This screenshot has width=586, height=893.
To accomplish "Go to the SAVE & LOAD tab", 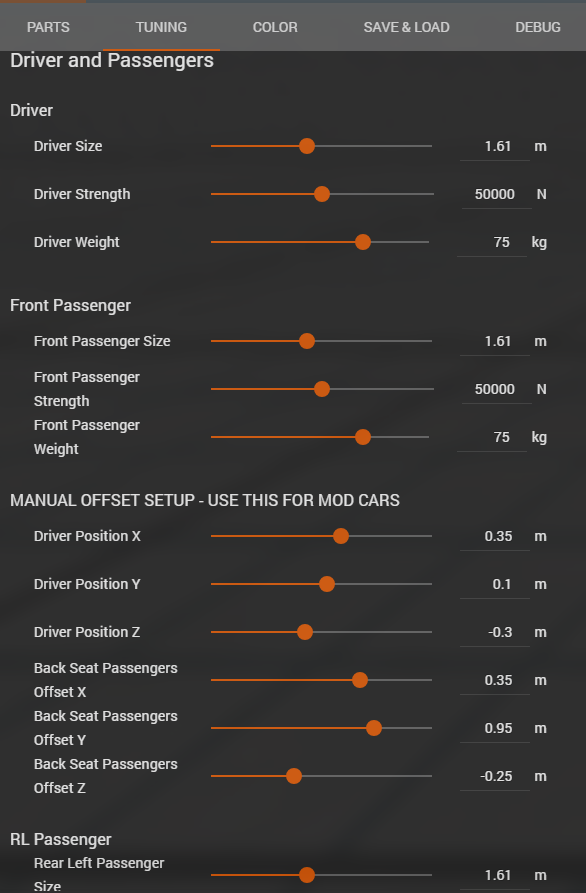I will [407, 27].
